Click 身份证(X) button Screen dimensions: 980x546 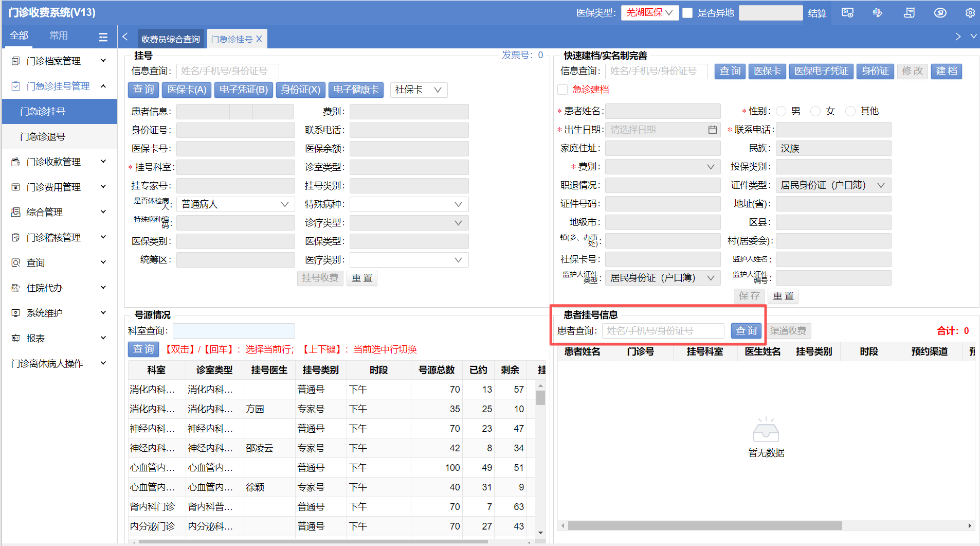[x=301, y=90]
